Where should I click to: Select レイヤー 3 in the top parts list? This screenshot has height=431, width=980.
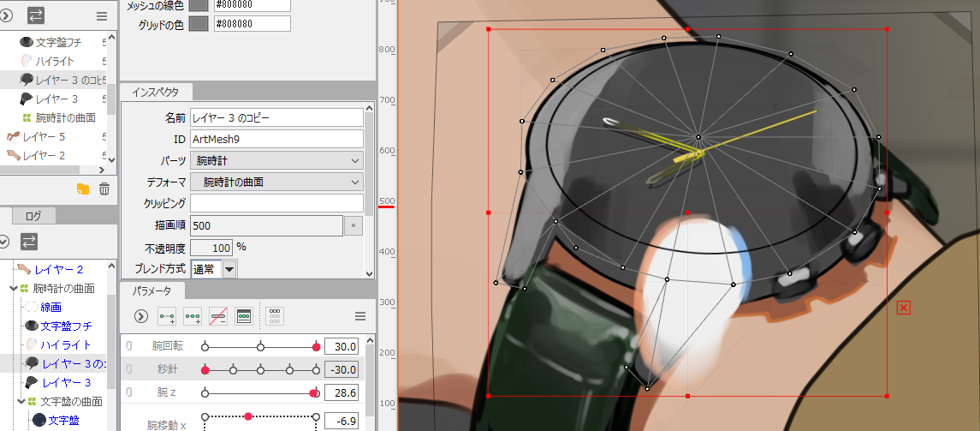tap(55, 99)
